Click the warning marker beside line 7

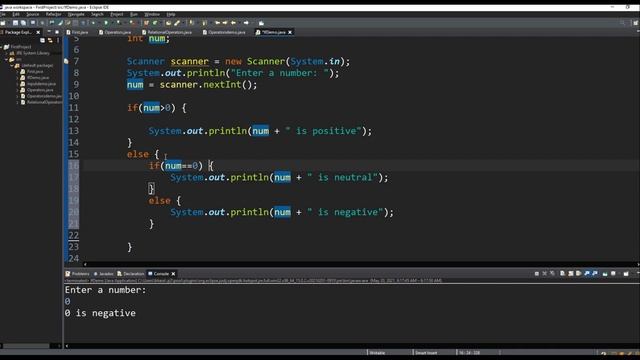(x=66, y=61)
